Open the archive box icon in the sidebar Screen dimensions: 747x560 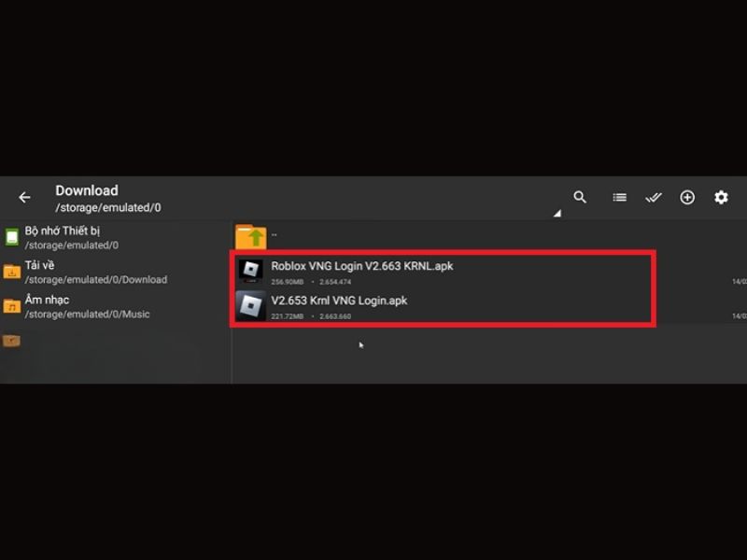11,341
